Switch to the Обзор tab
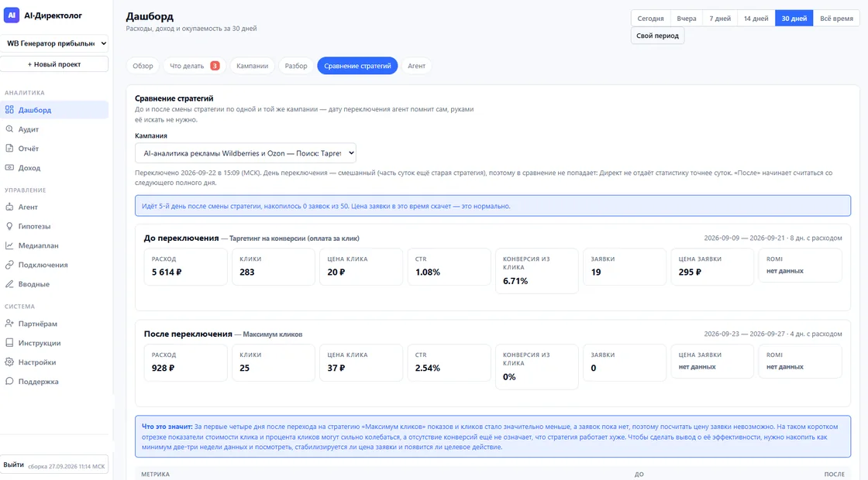 click(143, 66)
